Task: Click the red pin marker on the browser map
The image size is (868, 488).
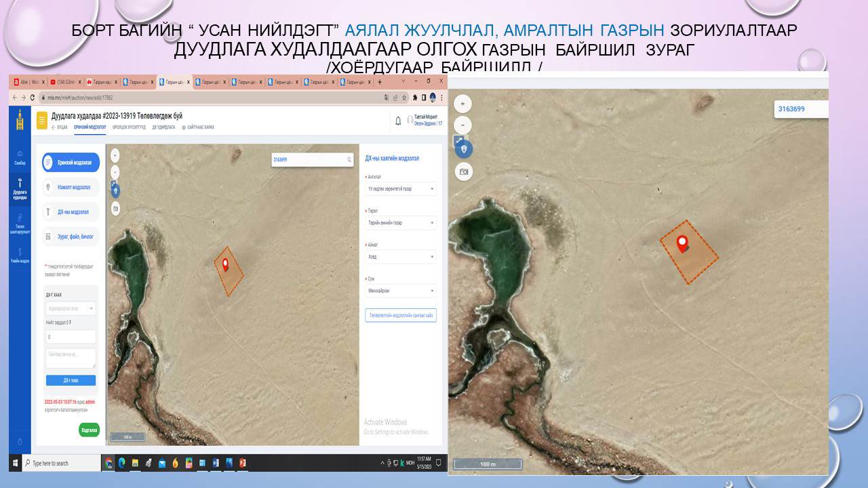Action: tap(226, 264)
